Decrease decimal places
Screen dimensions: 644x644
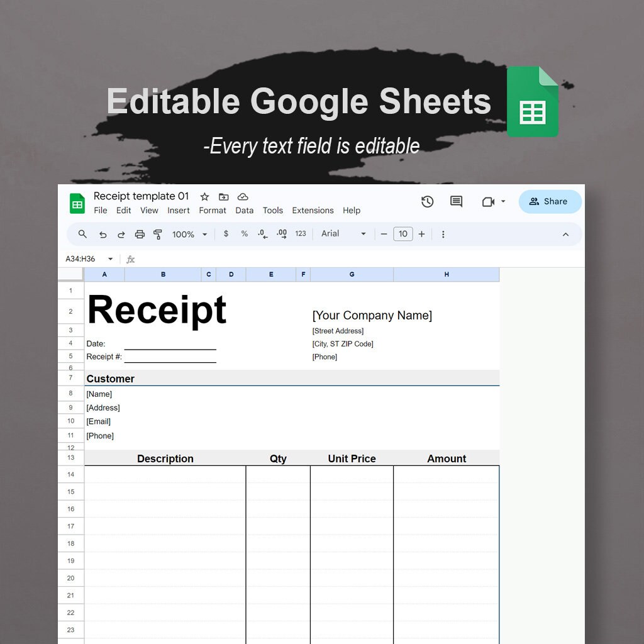pos(262,233)
